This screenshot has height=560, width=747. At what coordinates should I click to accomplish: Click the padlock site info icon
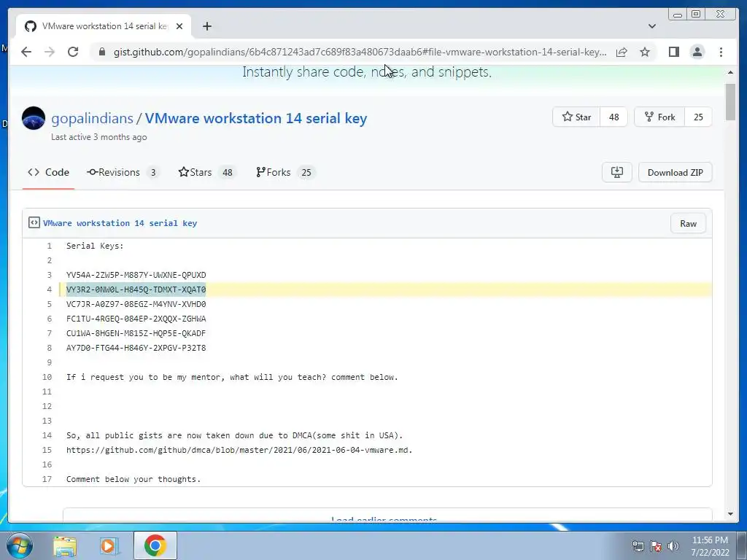[101, 52]
